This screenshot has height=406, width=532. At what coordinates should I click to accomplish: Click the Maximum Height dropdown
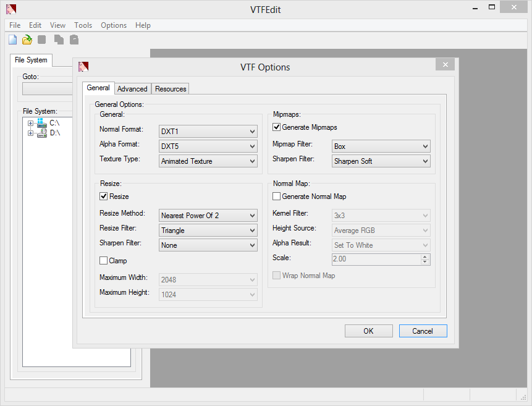[208, 295]
